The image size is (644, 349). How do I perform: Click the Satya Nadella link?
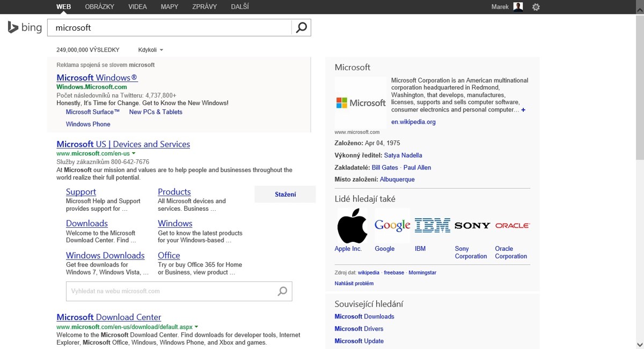coord(403,155)
